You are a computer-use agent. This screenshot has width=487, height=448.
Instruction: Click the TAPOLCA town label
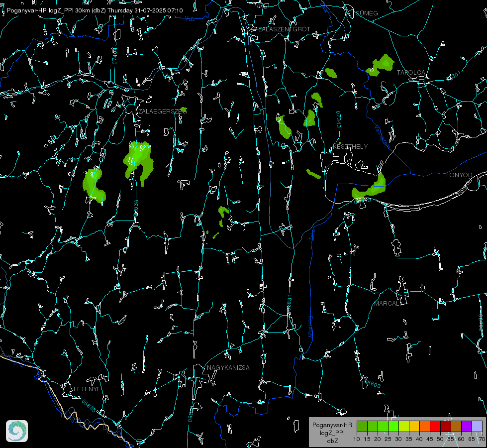411,73
